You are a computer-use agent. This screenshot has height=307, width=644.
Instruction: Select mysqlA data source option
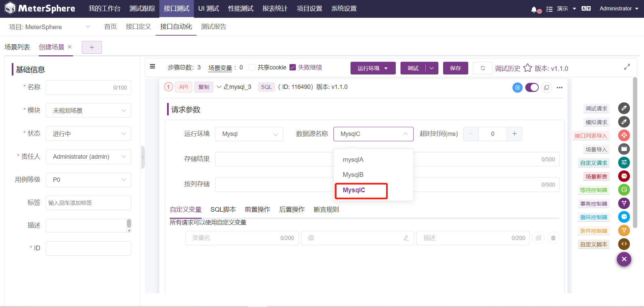pyautogui.click(x=373, y=159)
